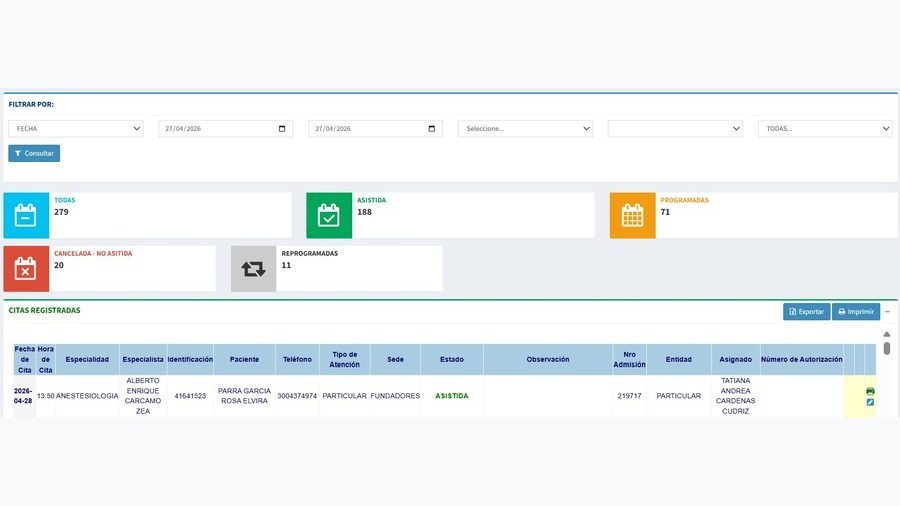This screenshot has height=506, width=900.
Task: Click the Hora de Cita column header
Action: [45, 360]
